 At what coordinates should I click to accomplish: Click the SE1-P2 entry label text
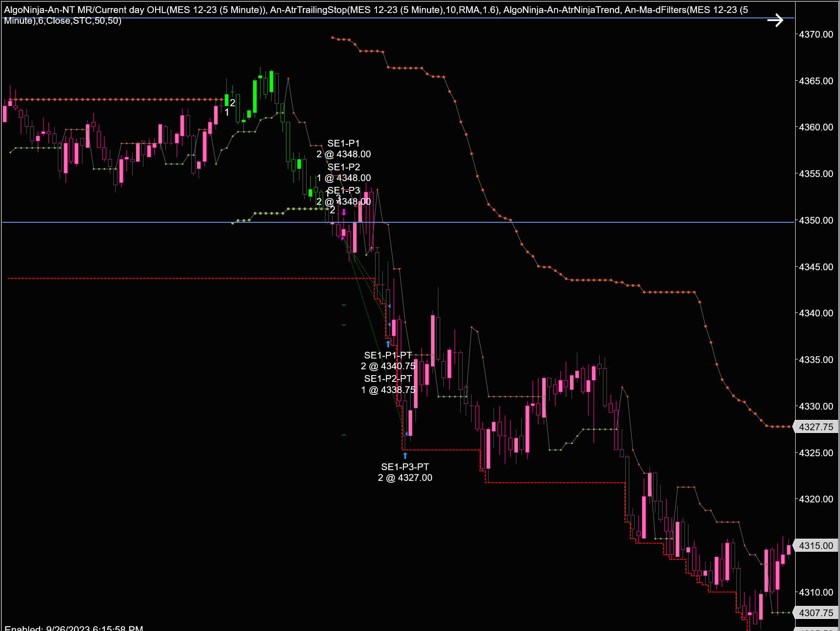pyautogui.click(x=344, y=167)
